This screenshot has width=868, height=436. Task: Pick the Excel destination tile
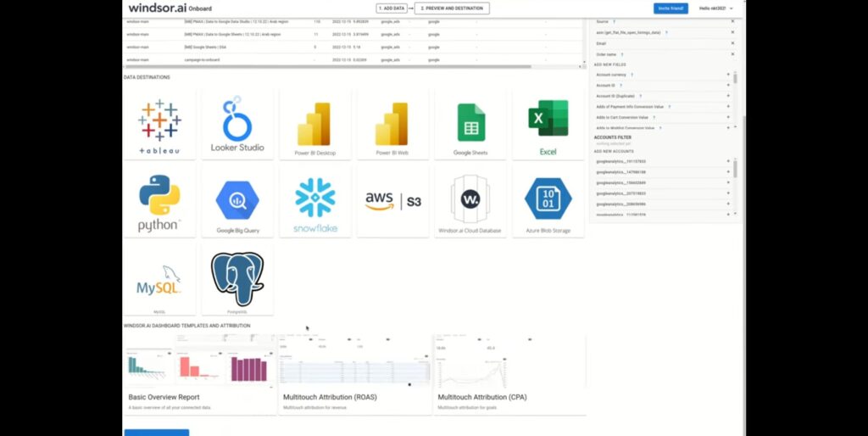point(548,126)
